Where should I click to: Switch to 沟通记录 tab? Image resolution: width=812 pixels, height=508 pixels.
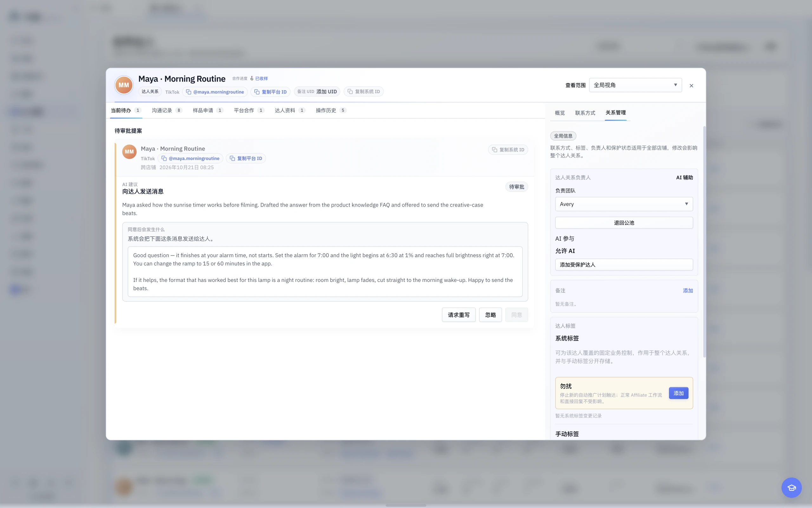tap(167, 110)
